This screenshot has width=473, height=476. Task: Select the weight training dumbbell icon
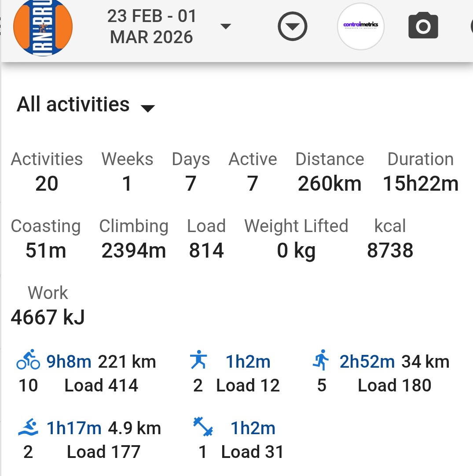203,427
